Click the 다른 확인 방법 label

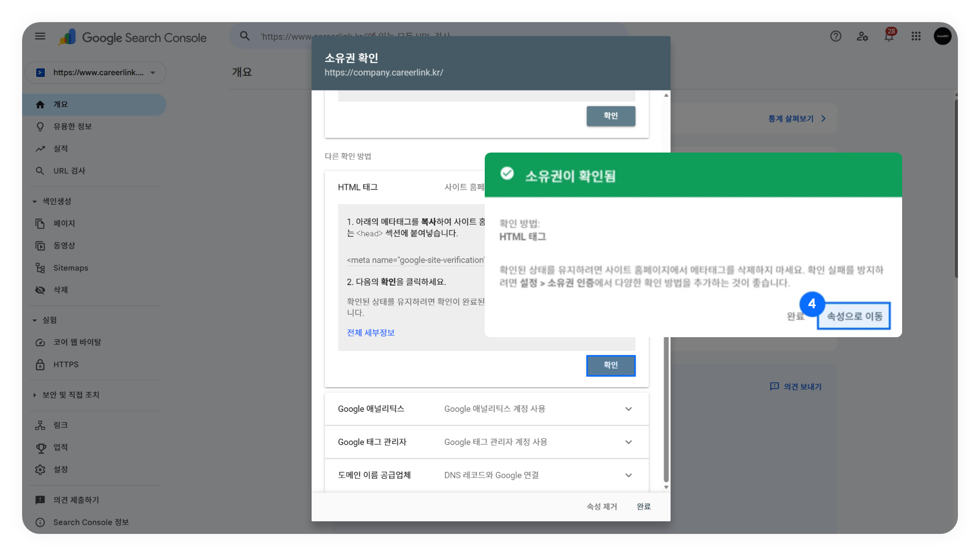[x=348, y=156]
